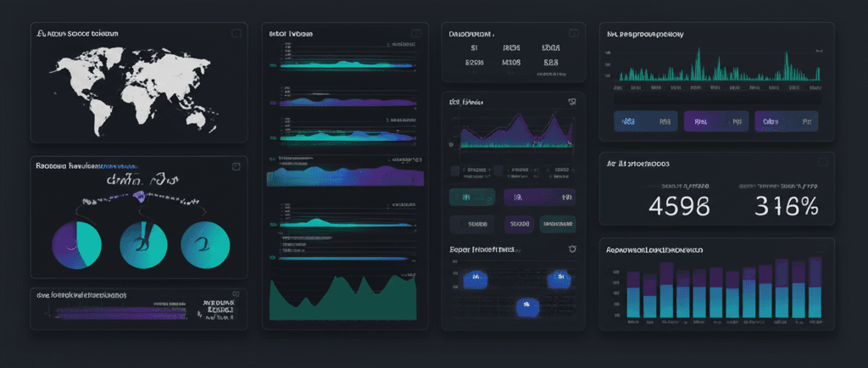868x368 pixels.
Task: Click the first bar in the stacked bar chart
Action: click(633, 294)
